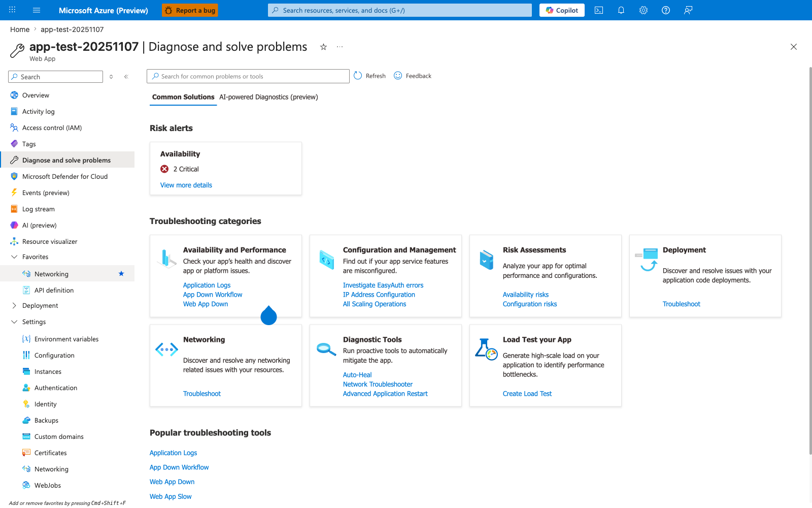Click the Backups cloud icon

click(x=26, y=420)
